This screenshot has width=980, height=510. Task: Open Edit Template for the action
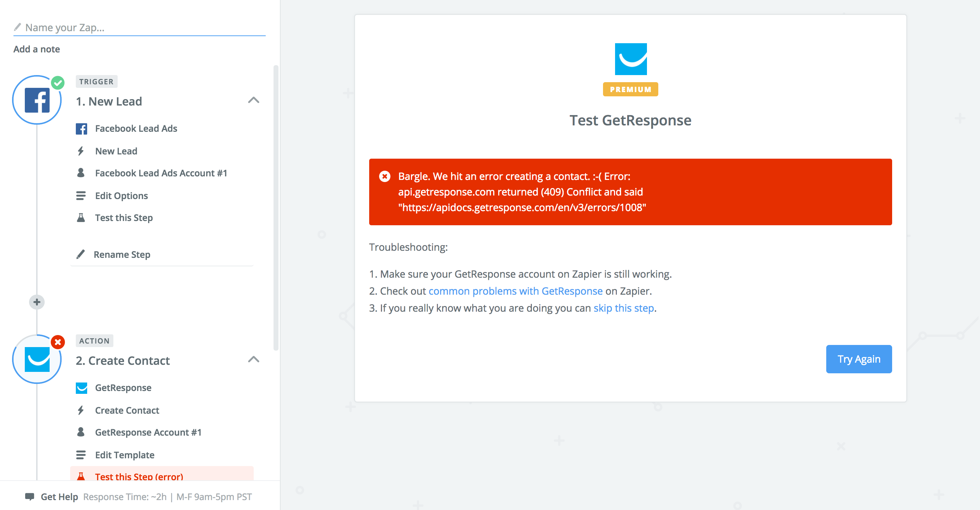point(125,455)
